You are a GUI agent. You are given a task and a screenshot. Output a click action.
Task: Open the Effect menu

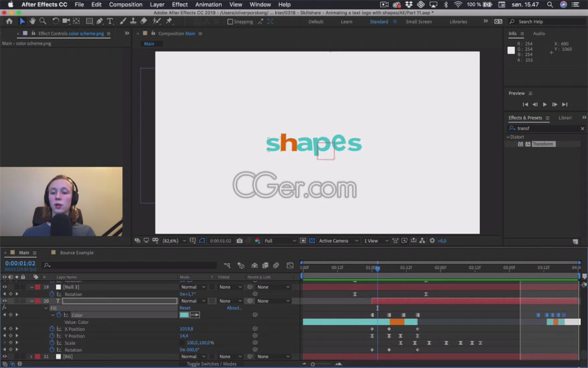180,5
